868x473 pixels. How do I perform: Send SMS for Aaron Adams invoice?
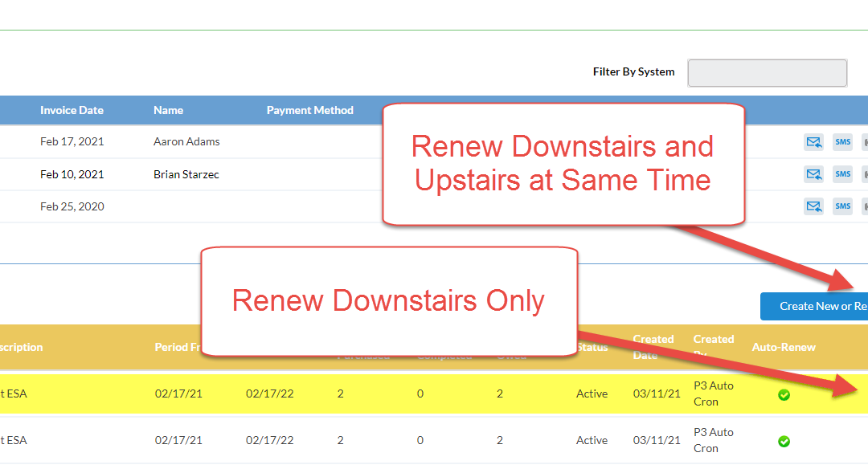[842, 142]
